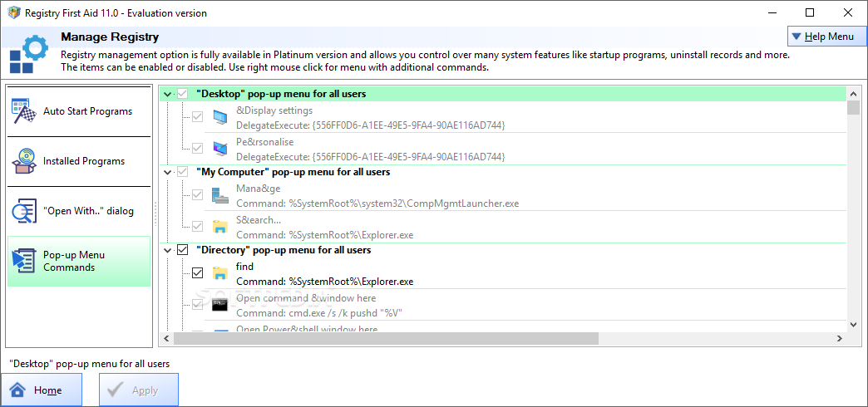Select the Pe&rsonalise entry text

coord(264,142)
